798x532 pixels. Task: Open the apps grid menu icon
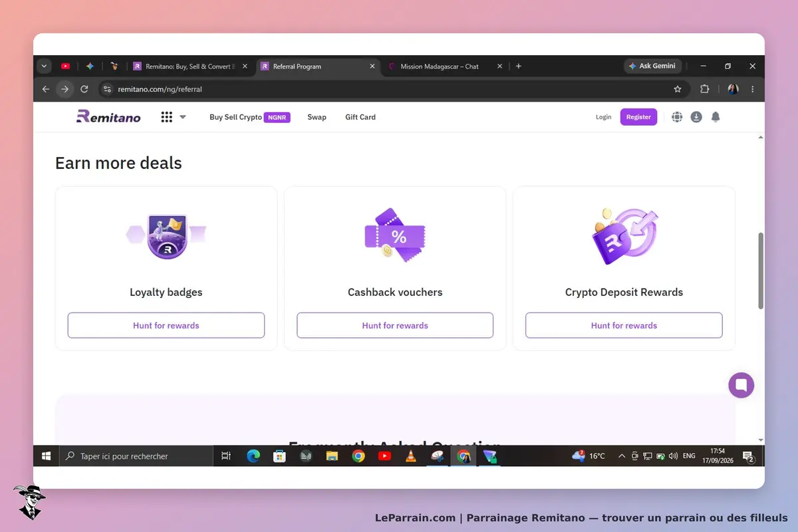coord(166,117)
